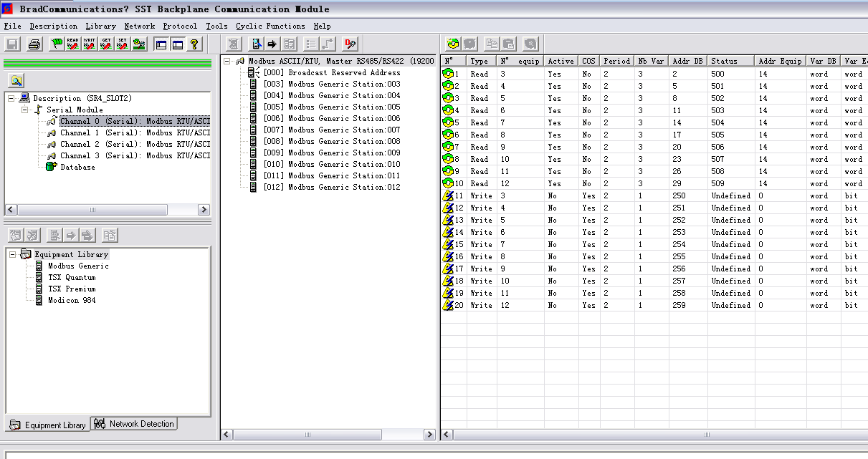Switch to the Network Detection tab

point(134,424)
